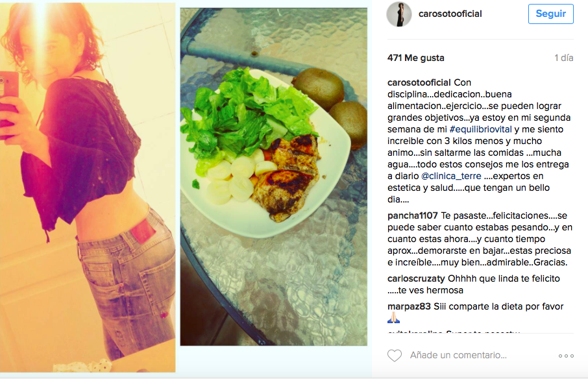Open the #equilibriovital hashtag

[480, 129]
